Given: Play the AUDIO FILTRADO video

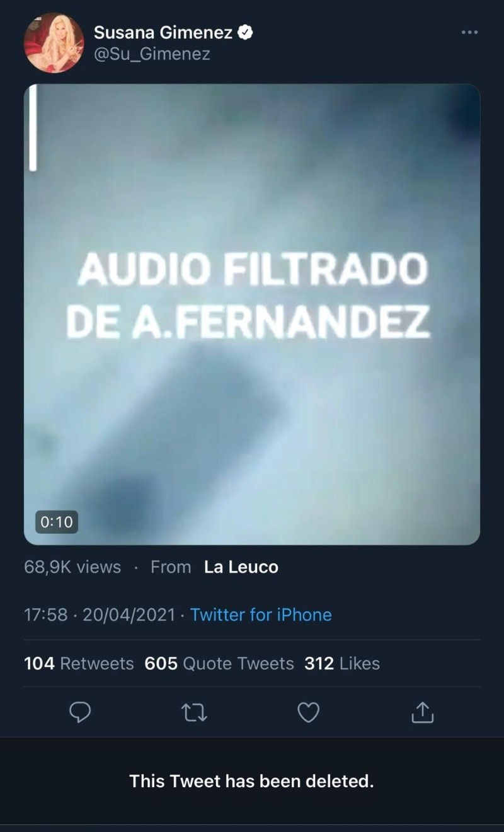Looking at the screenshot, I should coord(252,314).
